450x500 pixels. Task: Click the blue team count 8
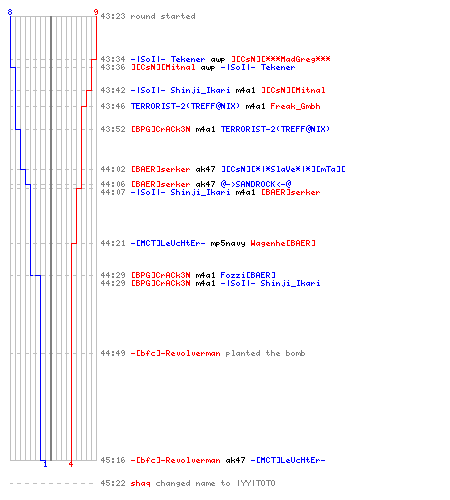tap(10, 12)
